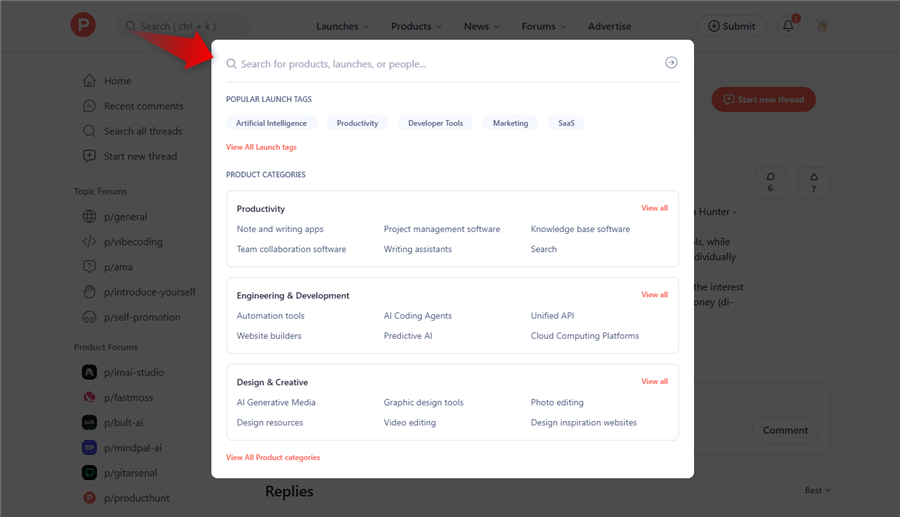Screen dimensions: 900x517
Task: Click the header search magnifier icon
Action: tap(130, 26)
